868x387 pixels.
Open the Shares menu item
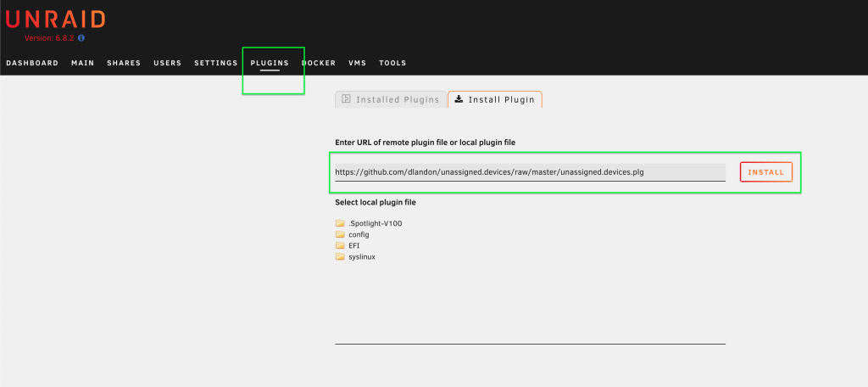(124, 63)
